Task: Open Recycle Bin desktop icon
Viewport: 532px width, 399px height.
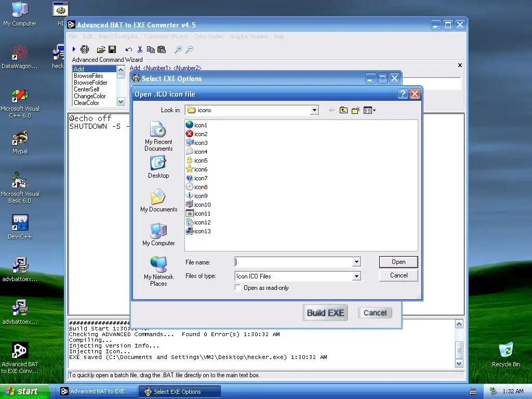Action: point(506,354)
